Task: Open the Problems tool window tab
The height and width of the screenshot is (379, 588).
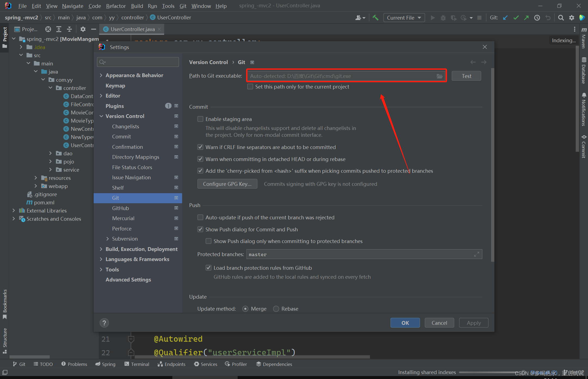Action: (74, 364)
